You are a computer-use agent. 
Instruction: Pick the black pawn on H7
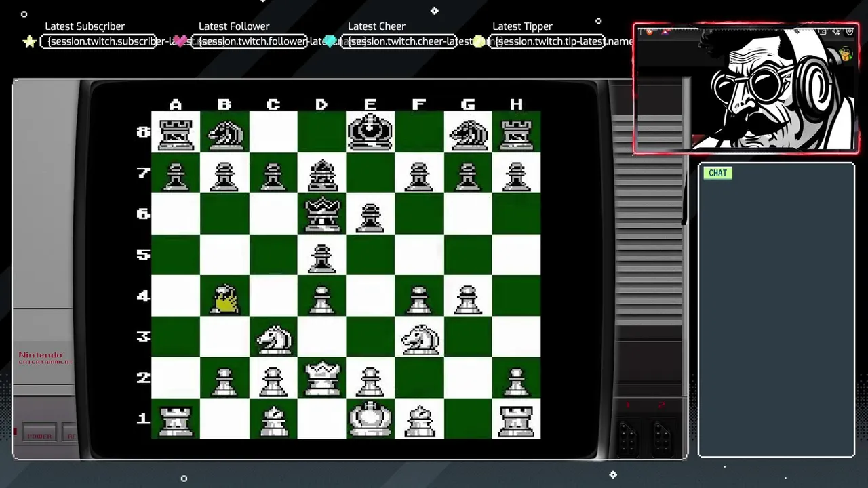pos(517,176)
